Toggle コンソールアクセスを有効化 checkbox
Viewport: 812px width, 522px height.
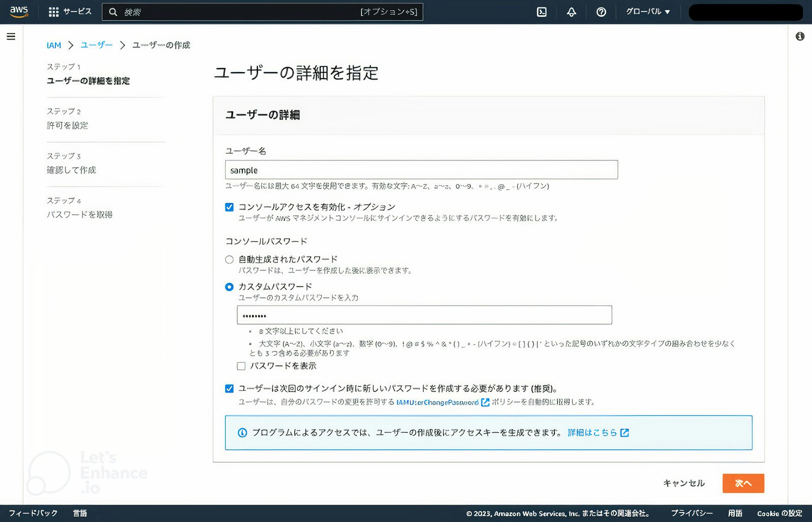tap(229, 207)
